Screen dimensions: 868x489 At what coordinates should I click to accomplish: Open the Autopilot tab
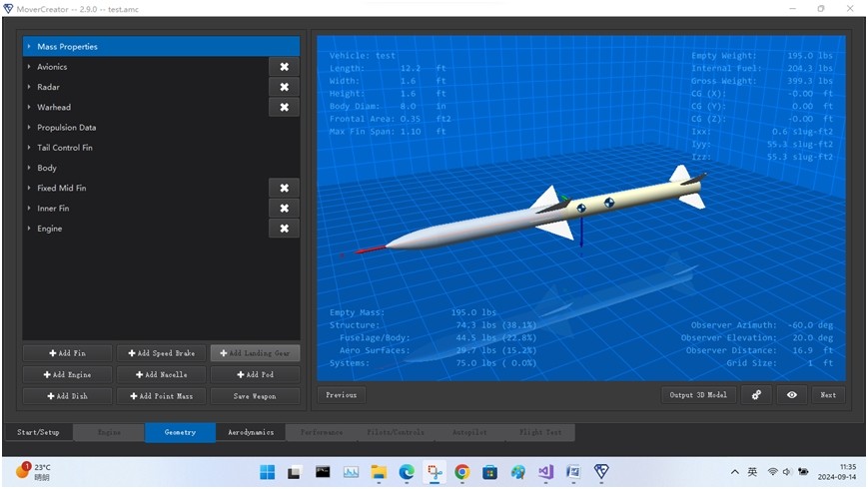click(x=469, y=432)
